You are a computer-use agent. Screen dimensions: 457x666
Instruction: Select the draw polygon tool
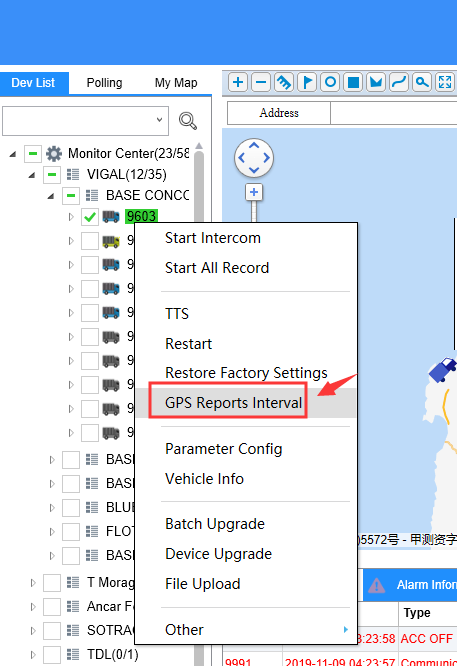click(x=376, y=82)
